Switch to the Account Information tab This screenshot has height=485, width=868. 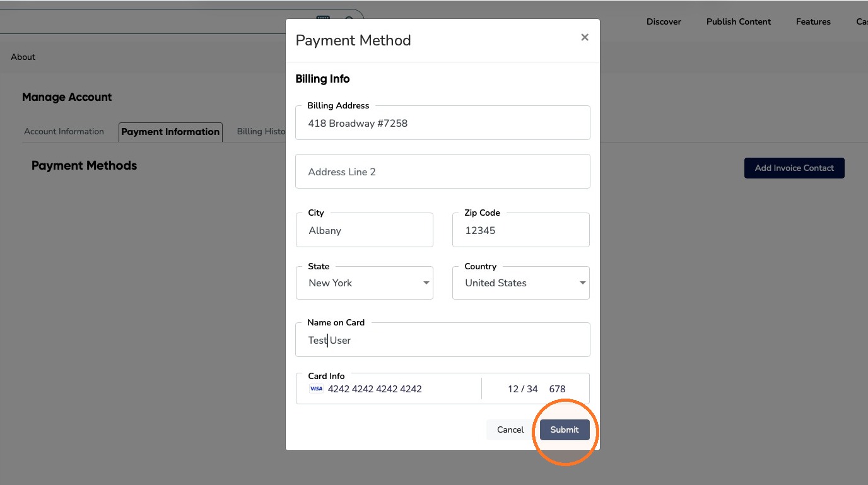click(x=64, y=132)
